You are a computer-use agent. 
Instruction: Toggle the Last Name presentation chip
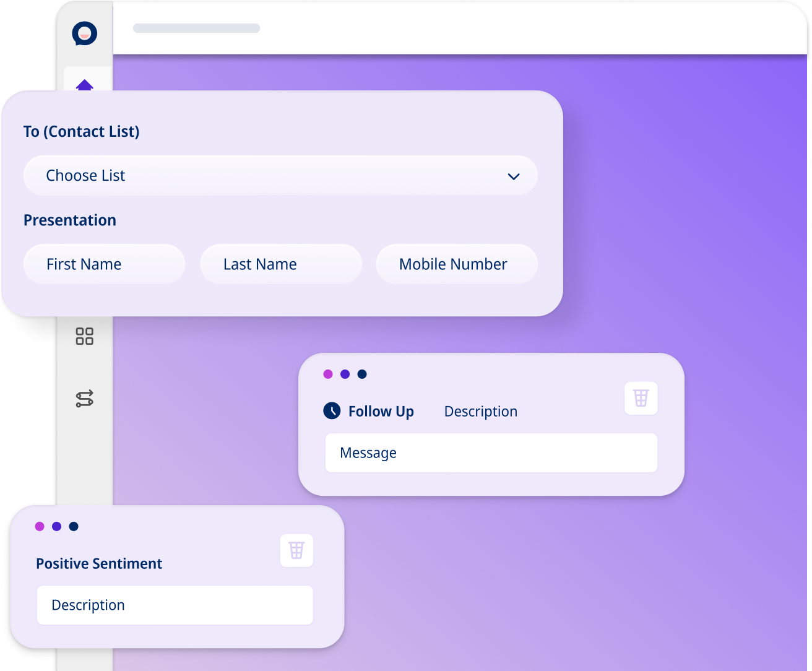[280, 264]
